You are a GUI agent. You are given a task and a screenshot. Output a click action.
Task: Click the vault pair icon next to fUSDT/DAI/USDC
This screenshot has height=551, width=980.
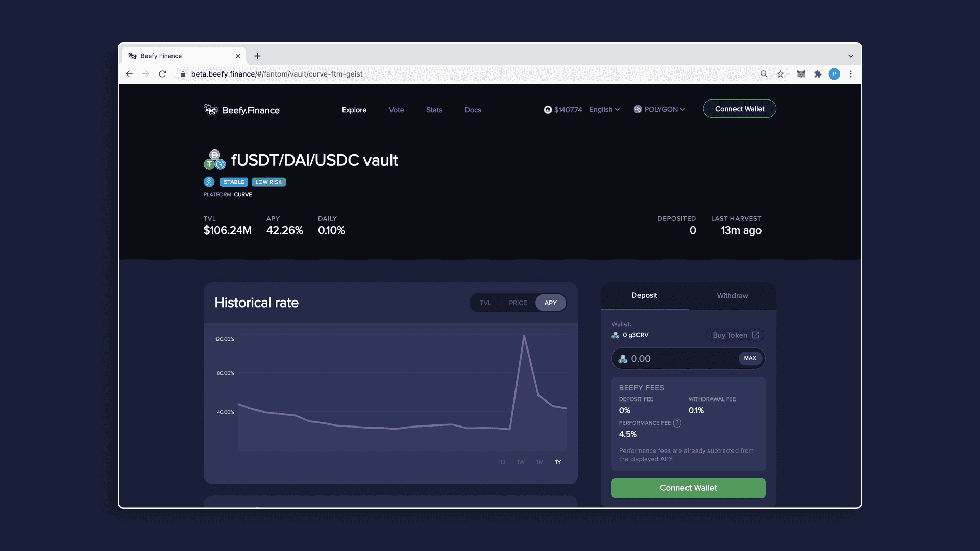point(215,160)
